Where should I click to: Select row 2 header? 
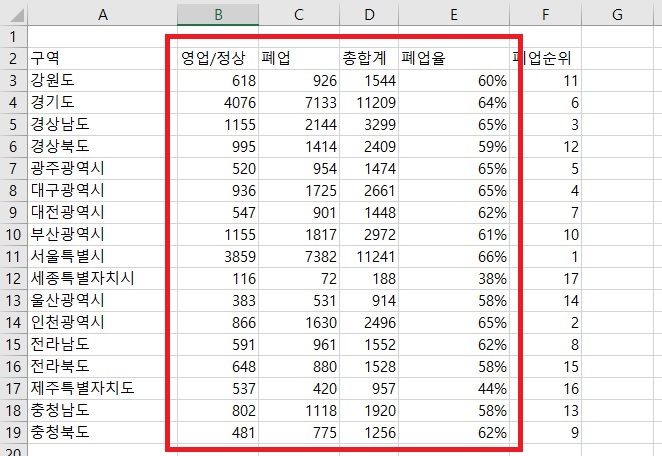[14, 58]
